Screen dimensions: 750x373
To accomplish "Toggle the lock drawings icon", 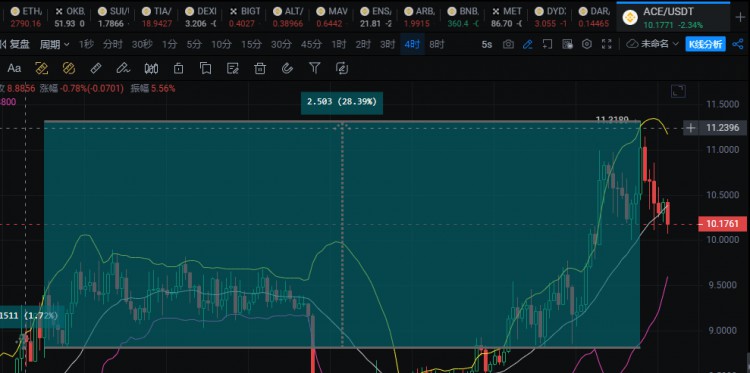I will (x=178, y=68).
